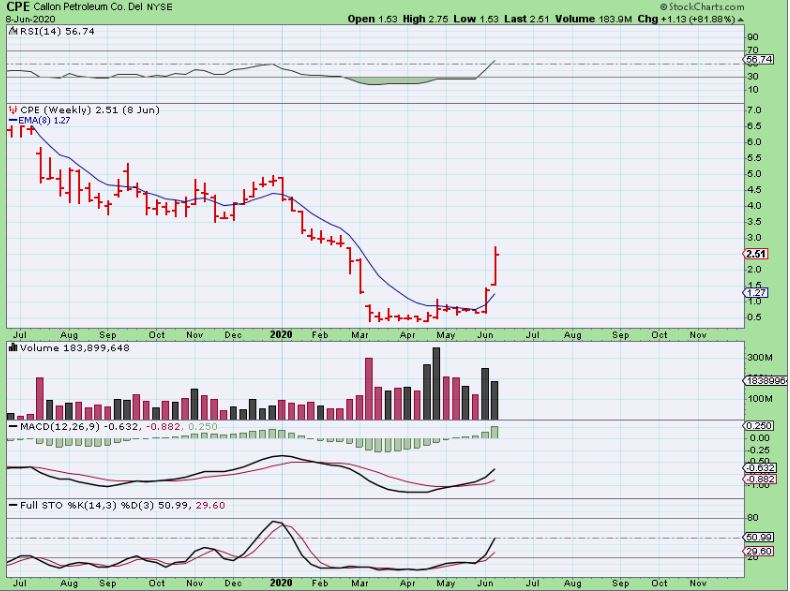This screenshot has width=790, height=591.
Task: Click the Jun label on price chart axis
Action: (485, 335)
